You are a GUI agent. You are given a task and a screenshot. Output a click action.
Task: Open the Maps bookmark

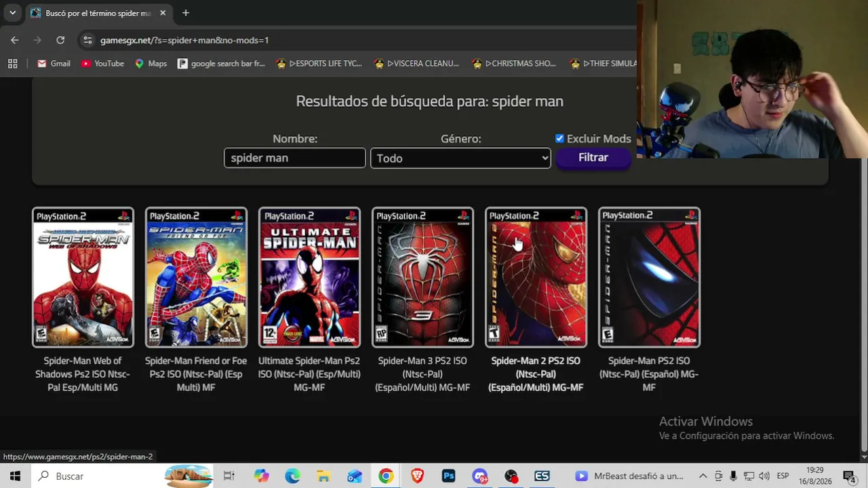[151, 64]
